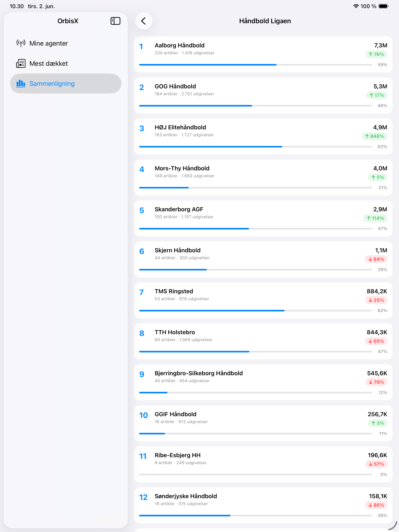This screenshot has width=399, height=532.
Task: Click '183 artikler · 1.727 udgivelser' subtitle
Action: 184,135
